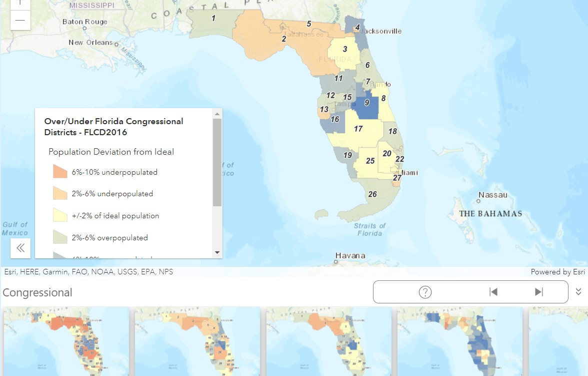588x376 pixels.
Task: Click the legend title Over/Under Florida Congressional Districts
Action: pos(113,127)
